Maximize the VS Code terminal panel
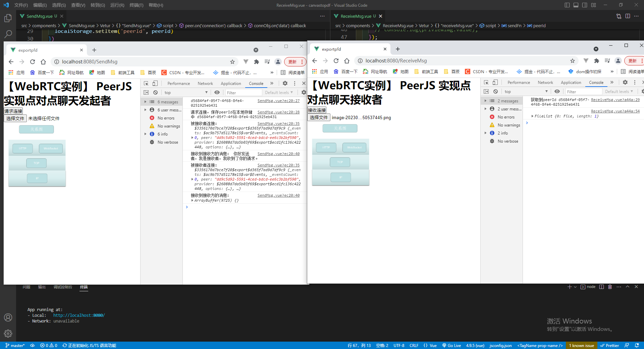 pyautogui.click(x=628, y=287)
